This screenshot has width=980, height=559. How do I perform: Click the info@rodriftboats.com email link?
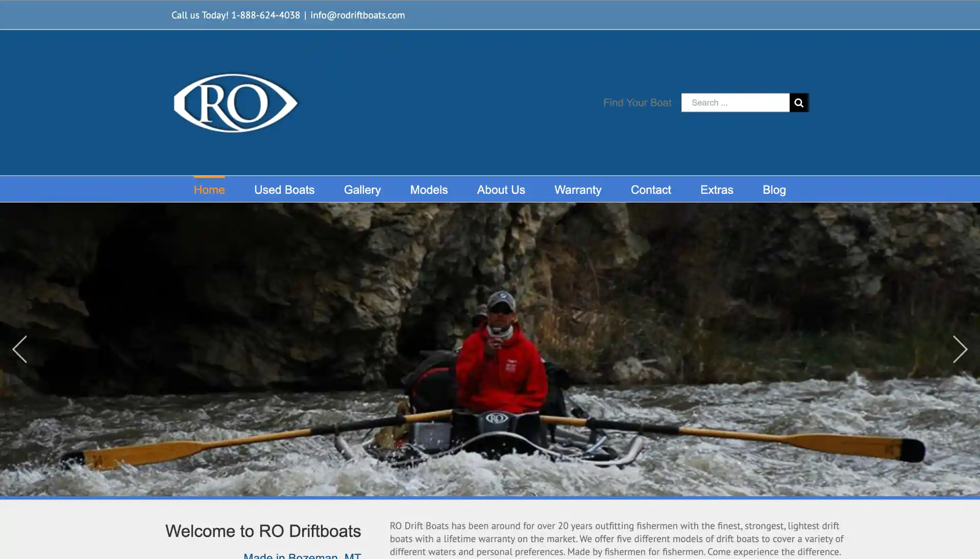pos(357,15)
